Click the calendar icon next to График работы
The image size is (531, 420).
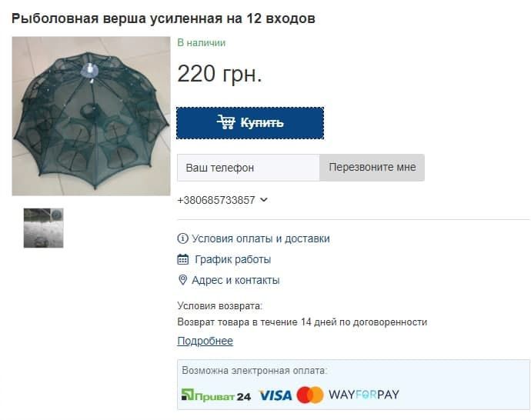tap(183, 259)
